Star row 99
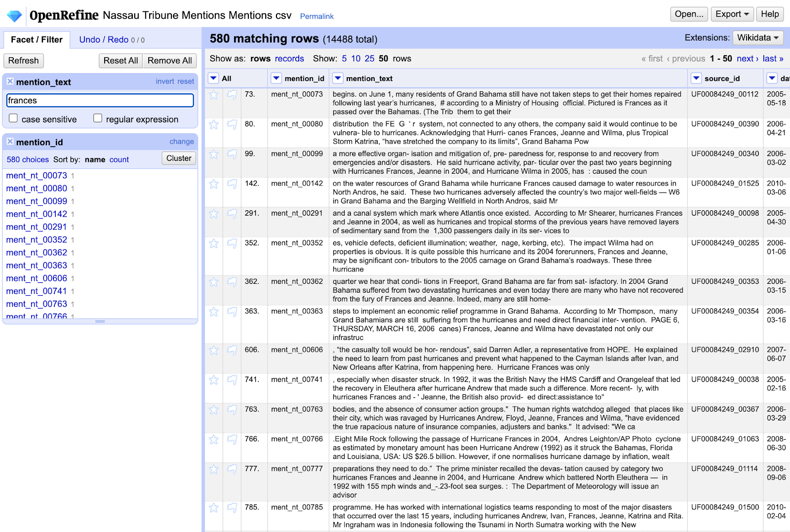This screenshot has width=790, height=532. [214, 154]
